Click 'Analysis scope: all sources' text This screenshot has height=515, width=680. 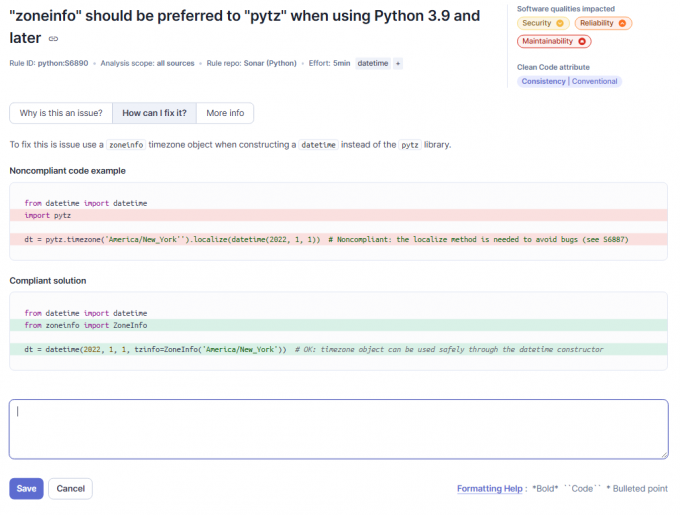[x=147, y=63]
